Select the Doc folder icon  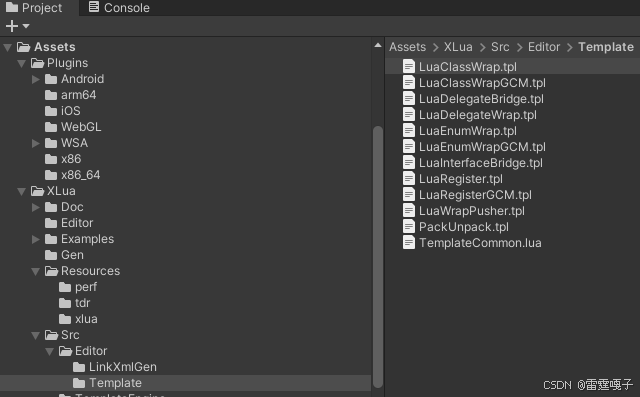point(51,207)
